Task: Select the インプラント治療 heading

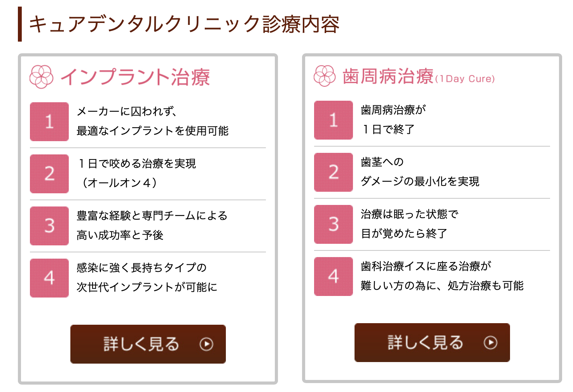Action: tap(137, 77)
